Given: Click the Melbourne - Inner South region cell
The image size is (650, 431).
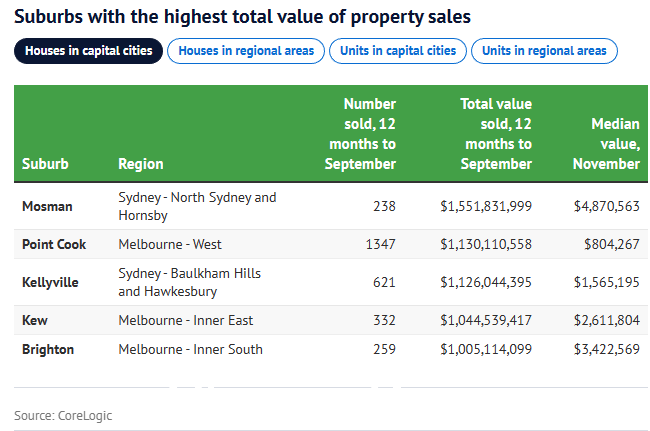Looking at the screenshot, I should (x=191, y=349).
